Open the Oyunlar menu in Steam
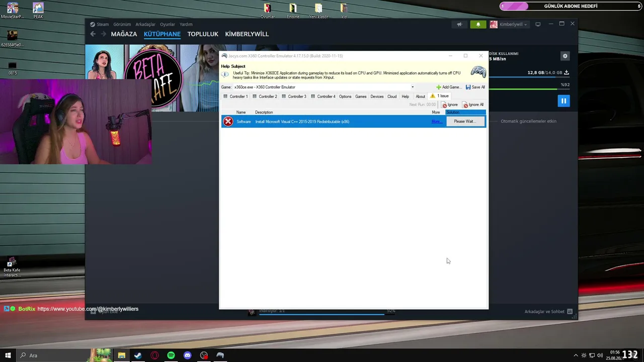 [168, 24]
